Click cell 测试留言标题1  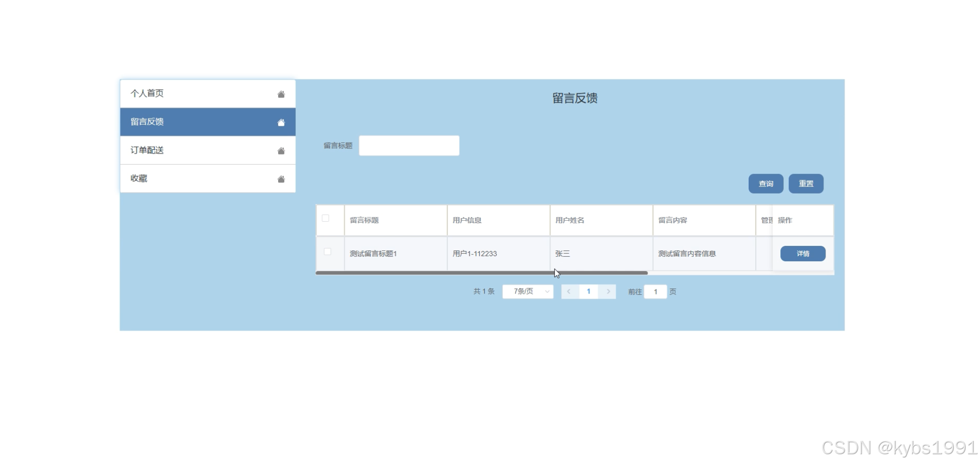point(396,254)
